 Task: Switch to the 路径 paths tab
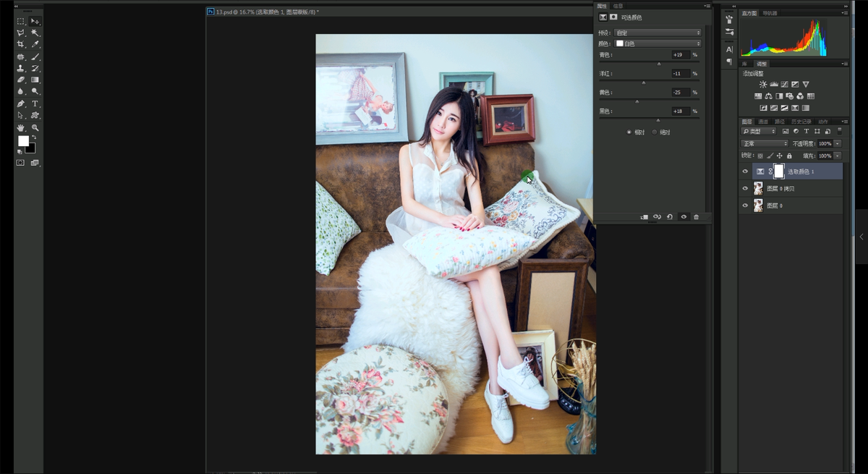[x=779, y=122]
